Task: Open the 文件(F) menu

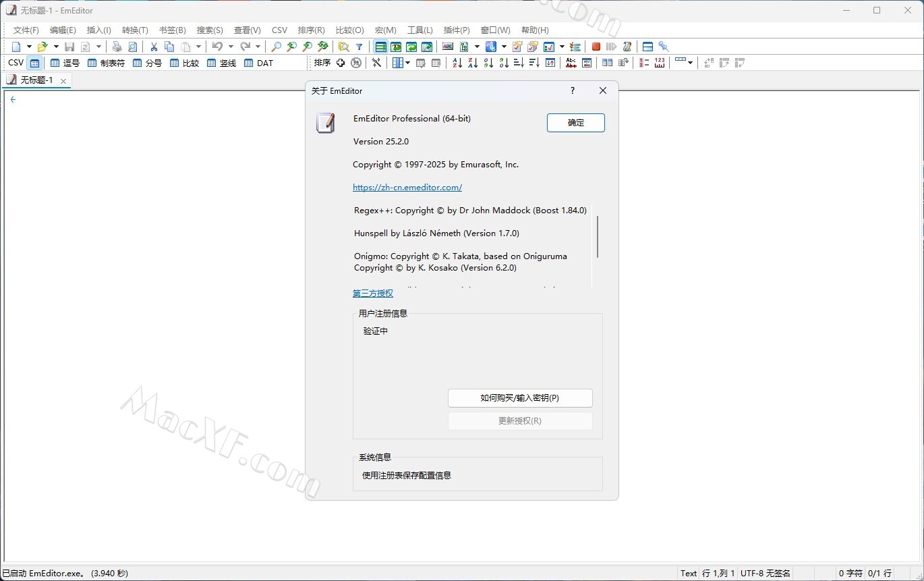Action: click(x=26, y=30)
